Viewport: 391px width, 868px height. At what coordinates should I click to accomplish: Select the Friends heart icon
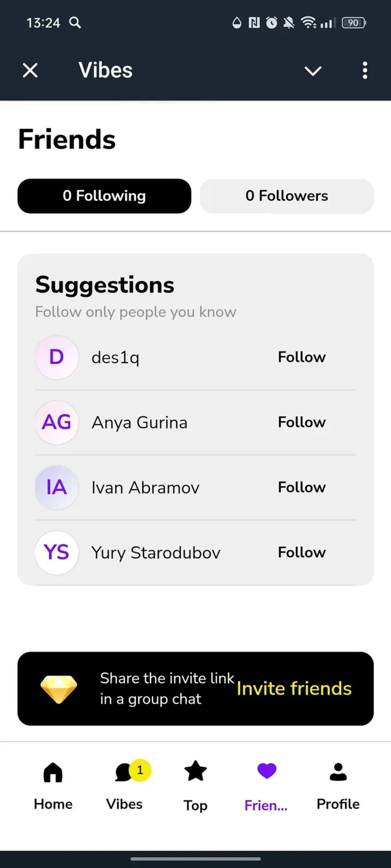(266, 772)
